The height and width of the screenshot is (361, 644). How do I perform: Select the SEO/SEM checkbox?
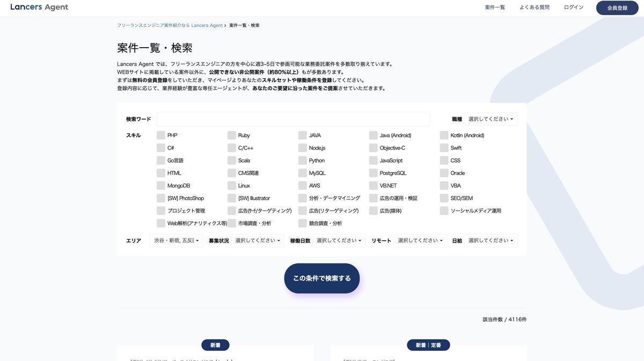click(444, 198)
